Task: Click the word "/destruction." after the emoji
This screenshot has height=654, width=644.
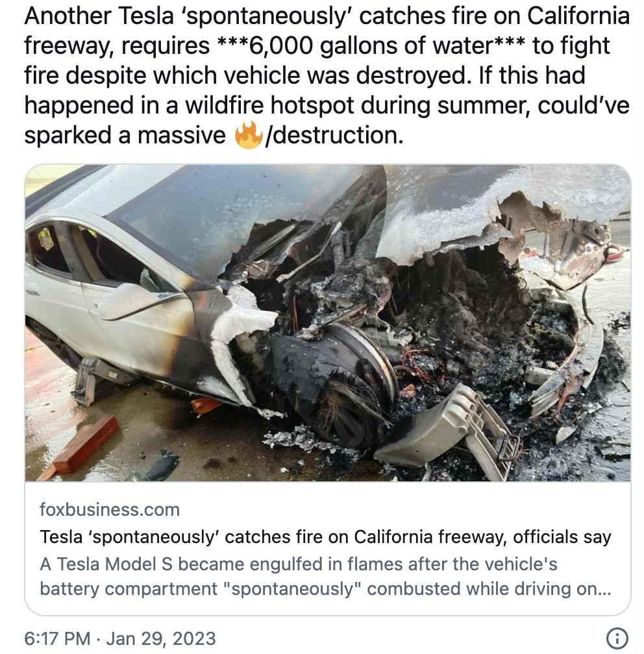Action: (335, 135)
